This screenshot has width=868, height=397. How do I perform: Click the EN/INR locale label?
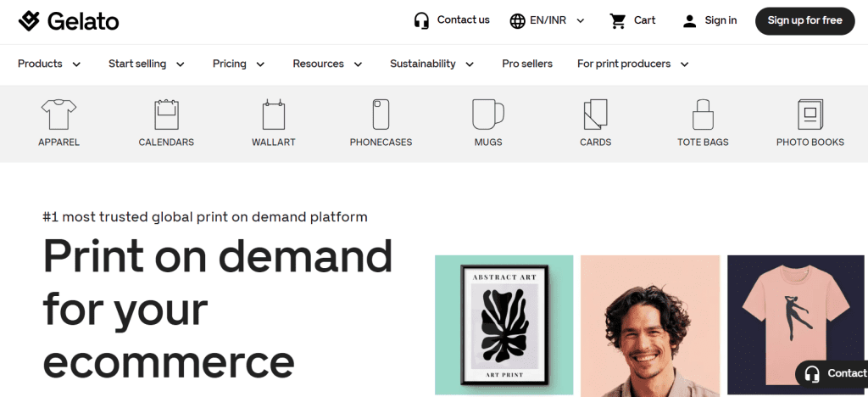point(548,21)
